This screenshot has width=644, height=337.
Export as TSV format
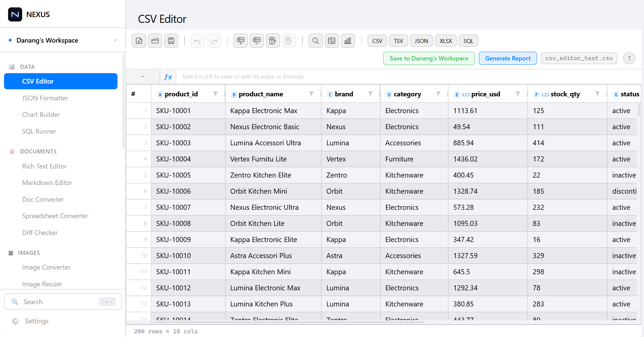click(398, 41)
